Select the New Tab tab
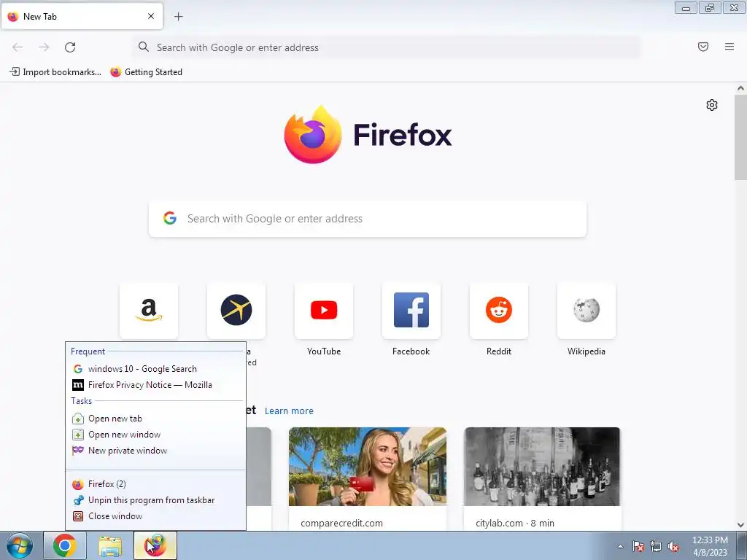This screenshot has width=747, height=560. tap(82, 17)
